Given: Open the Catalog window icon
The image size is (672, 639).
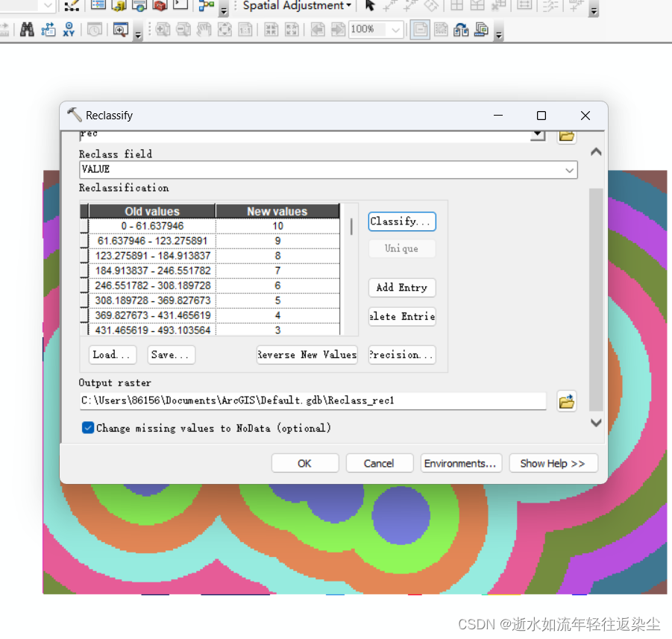Looking at the screenshot, I should click(119, 5).
